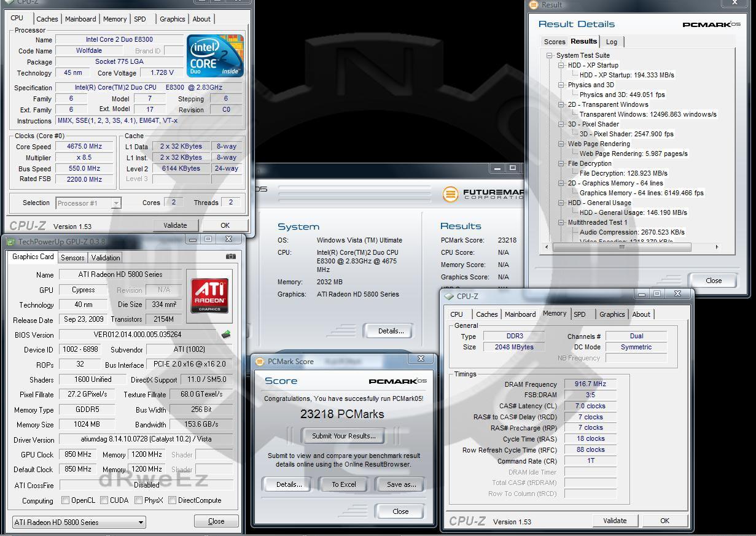Collapse the File Decryption node

(x=561, y=163)
